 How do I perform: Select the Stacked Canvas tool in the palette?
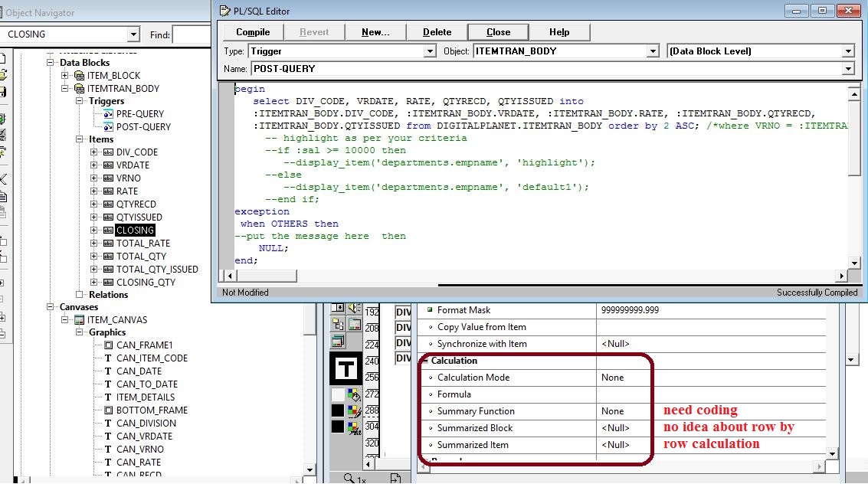tap(338, 342)
